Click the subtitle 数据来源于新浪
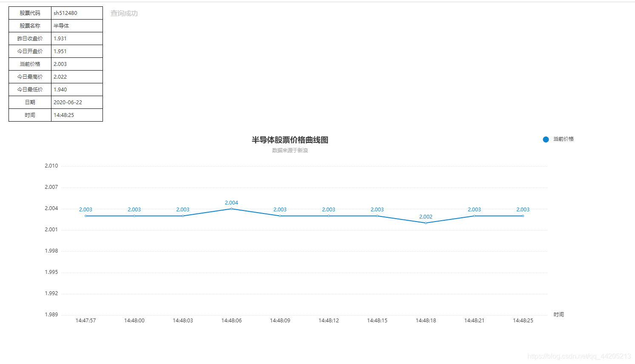Screen dimensions: 635x364 [x=290, y=151]
